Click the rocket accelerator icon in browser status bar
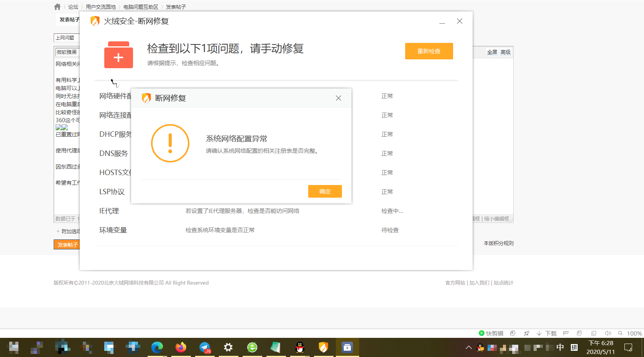644x357 pixels. 526,333
